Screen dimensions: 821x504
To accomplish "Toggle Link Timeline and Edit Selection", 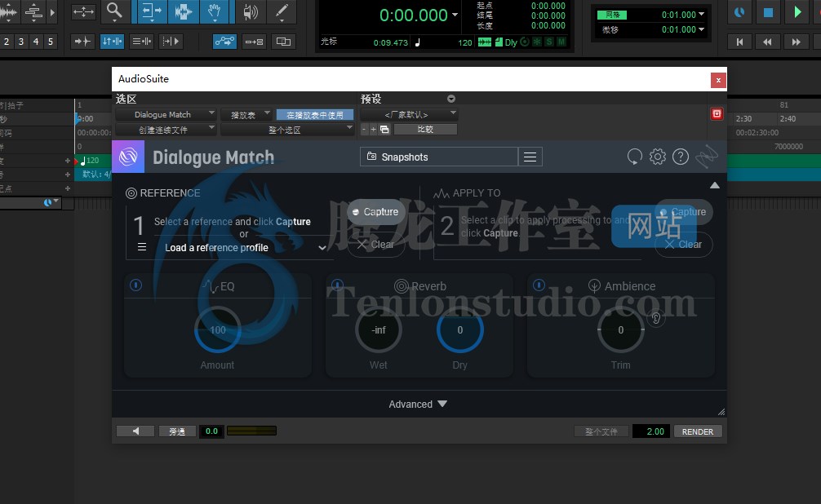I will (112, 42).
